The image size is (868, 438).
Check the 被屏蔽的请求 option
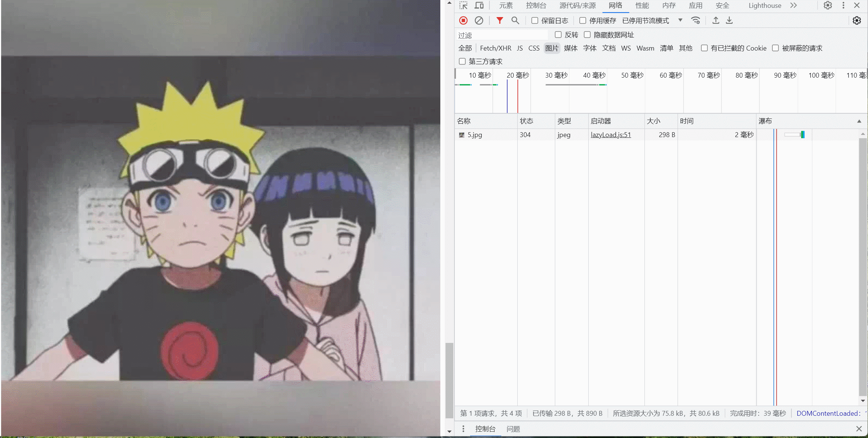pos(775,48)
